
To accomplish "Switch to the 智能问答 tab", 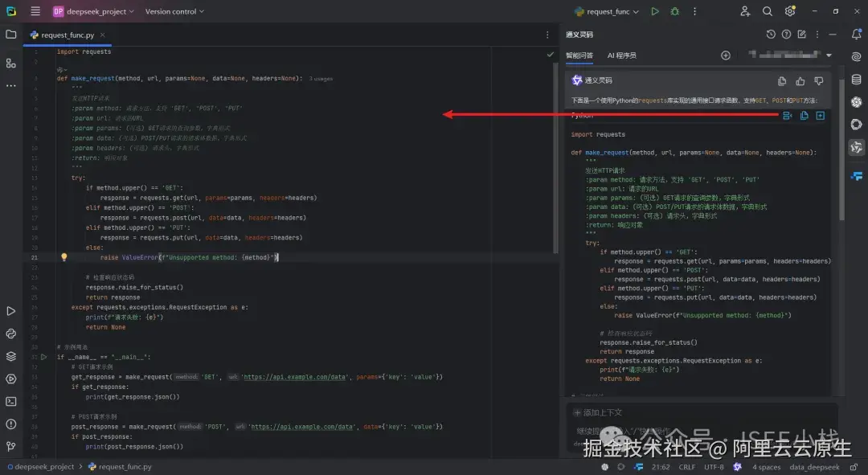I will 579,55.
